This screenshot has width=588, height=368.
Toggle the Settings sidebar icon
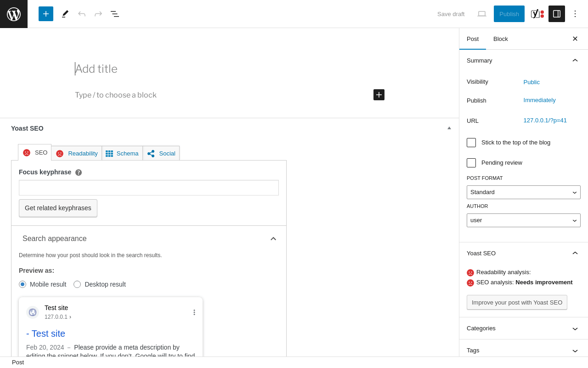click(x=557, y=14)
